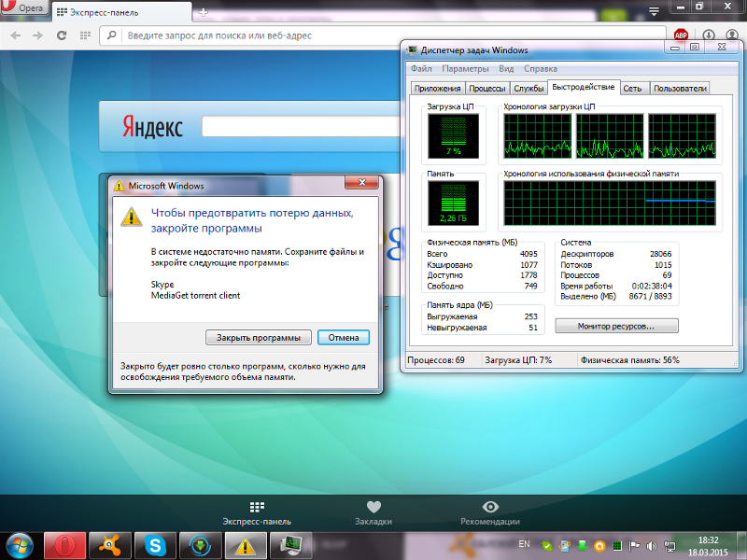Viewport: 747px width, 560px height.
Task: Open Recommendations eye icon at bottom
Action: coord(490,507)
